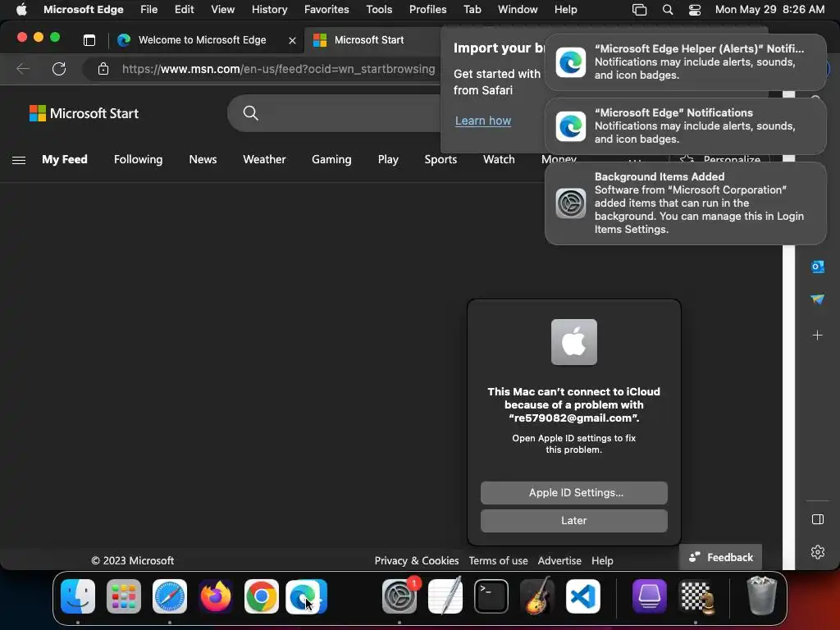Click the Learn how link
Viewport: 840px width, 630px height.
click(482, 121)
